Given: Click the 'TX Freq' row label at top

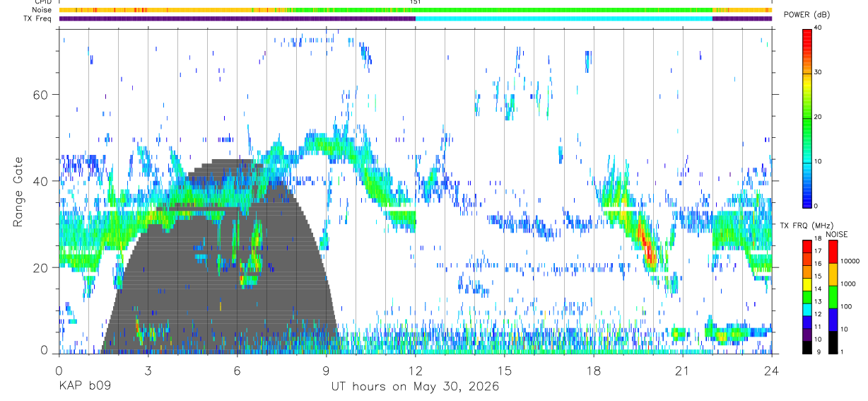Looking at the screenshot, I should [x=38, y=18].
